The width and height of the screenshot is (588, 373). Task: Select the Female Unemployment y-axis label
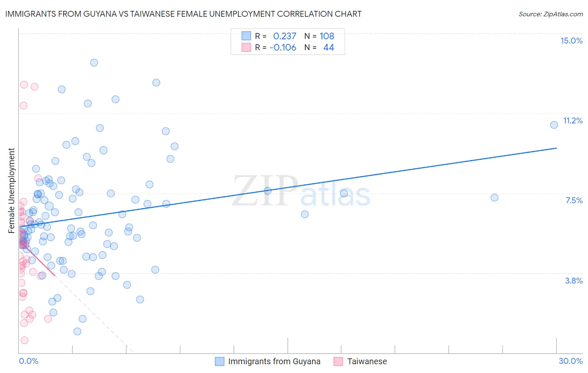click(x=11, y=191)
